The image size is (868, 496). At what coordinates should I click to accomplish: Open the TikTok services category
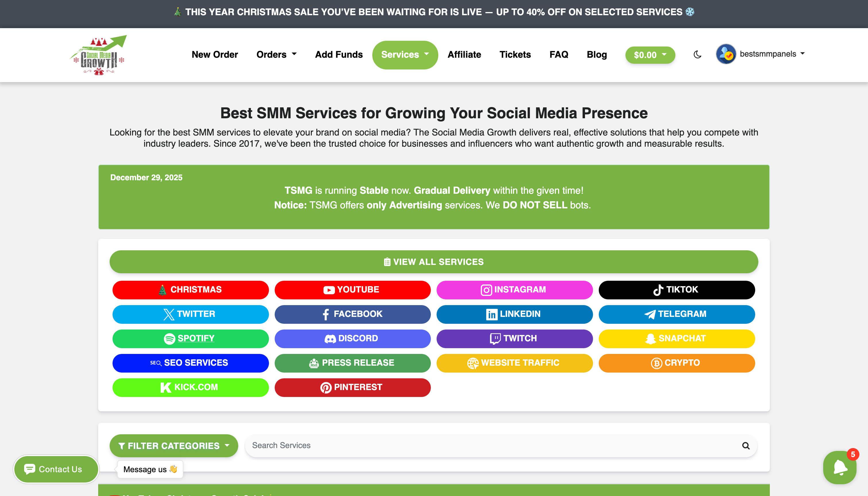[x=677, y=290]
